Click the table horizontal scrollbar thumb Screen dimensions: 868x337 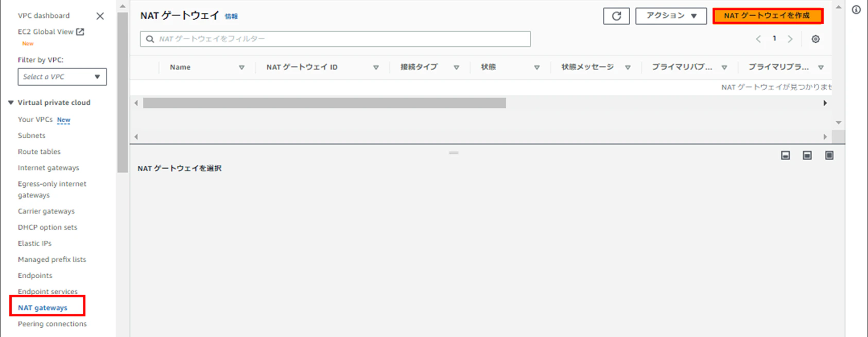324,103
